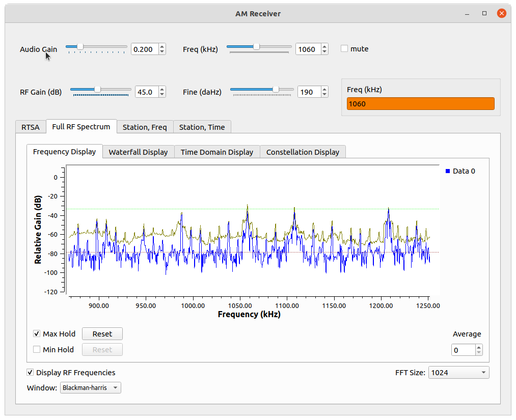Viewport: 516px width, 420px height.
Task: Click the Fine (daHz) slider handle
Action: [x=276, y=89]
